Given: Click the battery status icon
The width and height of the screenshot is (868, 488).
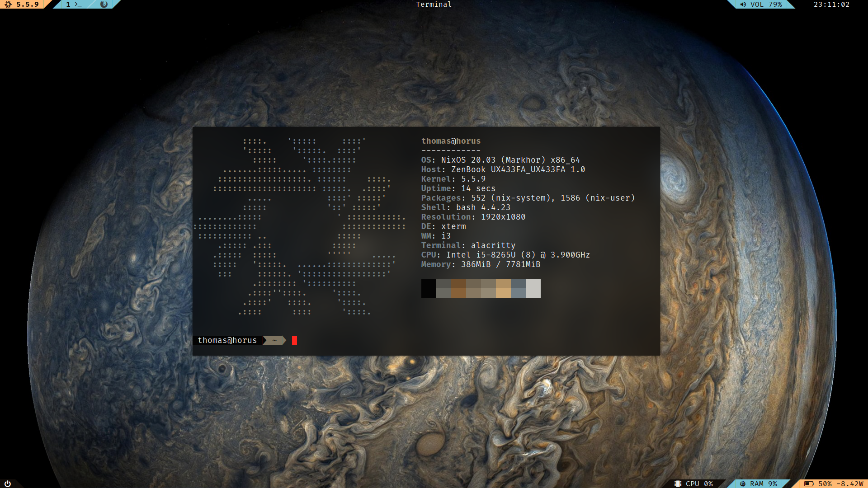Looking at the screenshot, I should click(809, 483).
